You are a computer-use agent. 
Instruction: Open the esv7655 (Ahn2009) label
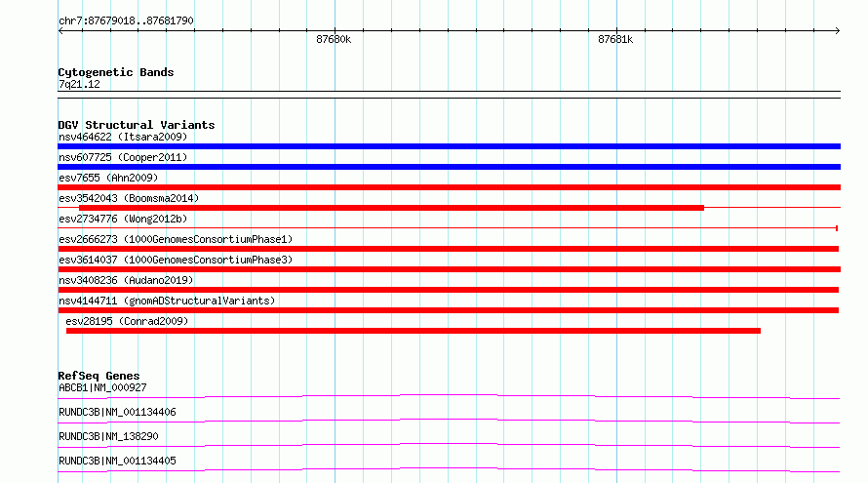(x=108, y=178)
